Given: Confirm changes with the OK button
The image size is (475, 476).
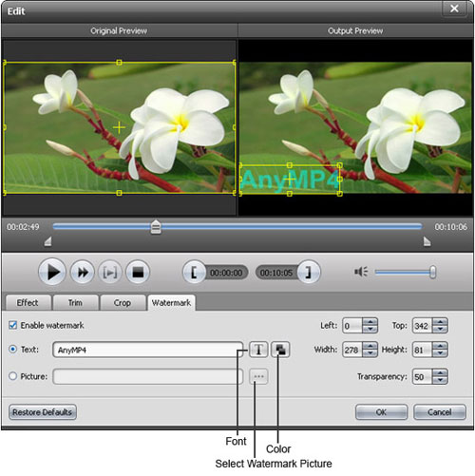Looking at the screenshot, I should [381, 412].
